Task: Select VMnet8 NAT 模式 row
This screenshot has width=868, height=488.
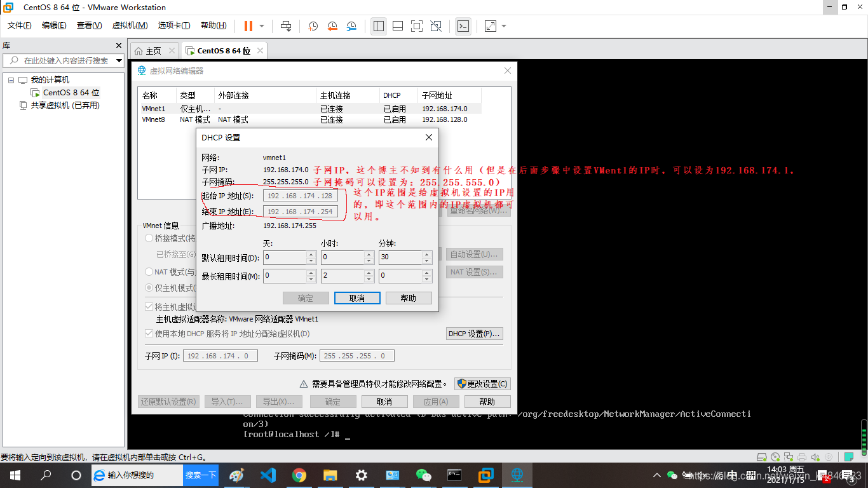Action: point(310,119)
